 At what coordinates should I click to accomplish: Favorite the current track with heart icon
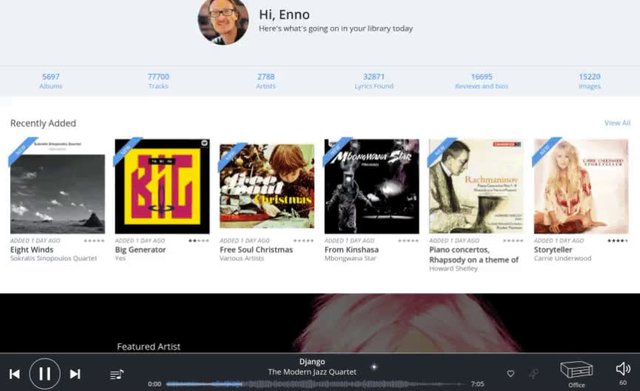point(510,373)
